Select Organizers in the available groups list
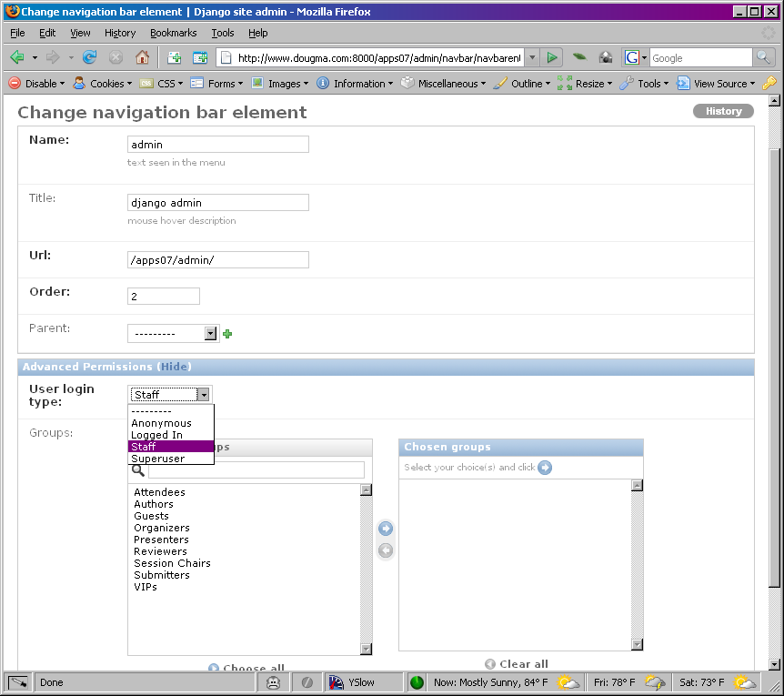 point(162,528)
